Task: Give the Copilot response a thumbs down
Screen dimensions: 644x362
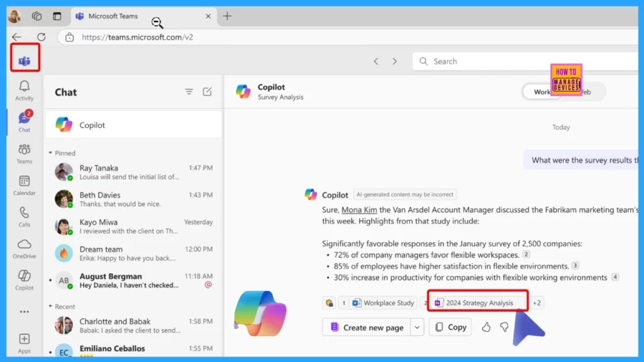Action: [x=504, y=327]
